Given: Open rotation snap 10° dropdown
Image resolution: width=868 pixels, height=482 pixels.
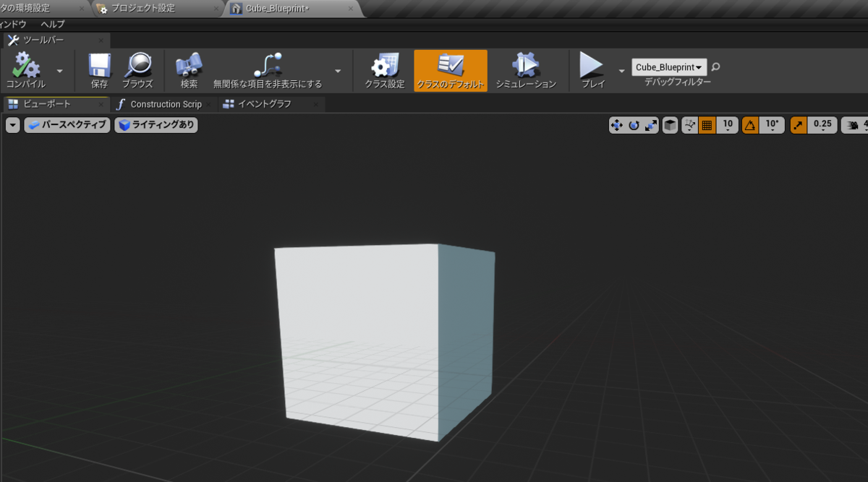Looking at the screenshot, I should tap(773, 125).
